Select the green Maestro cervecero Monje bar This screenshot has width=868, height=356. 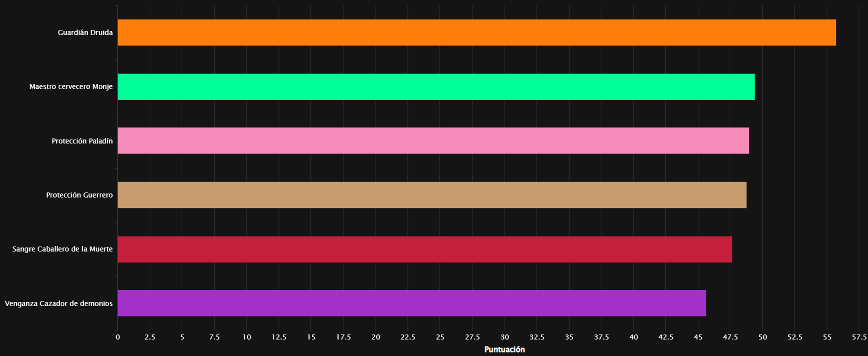coord(436,87)
